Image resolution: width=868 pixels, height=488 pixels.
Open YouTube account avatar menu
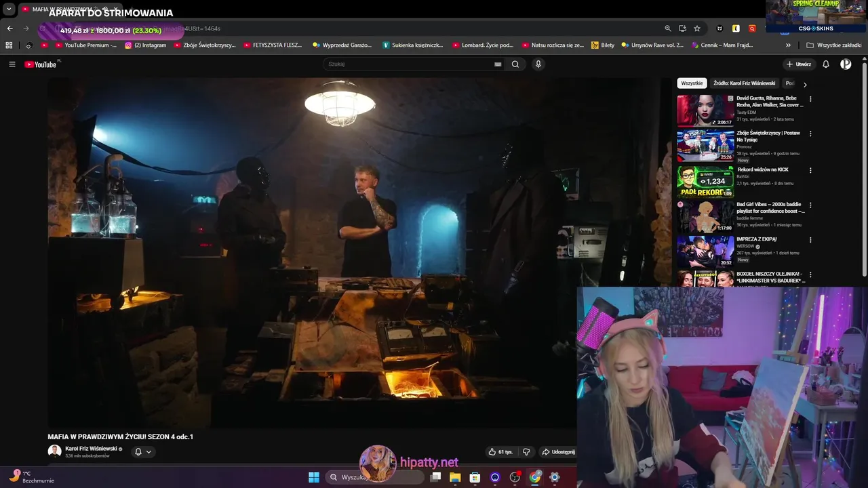point(846,64)
